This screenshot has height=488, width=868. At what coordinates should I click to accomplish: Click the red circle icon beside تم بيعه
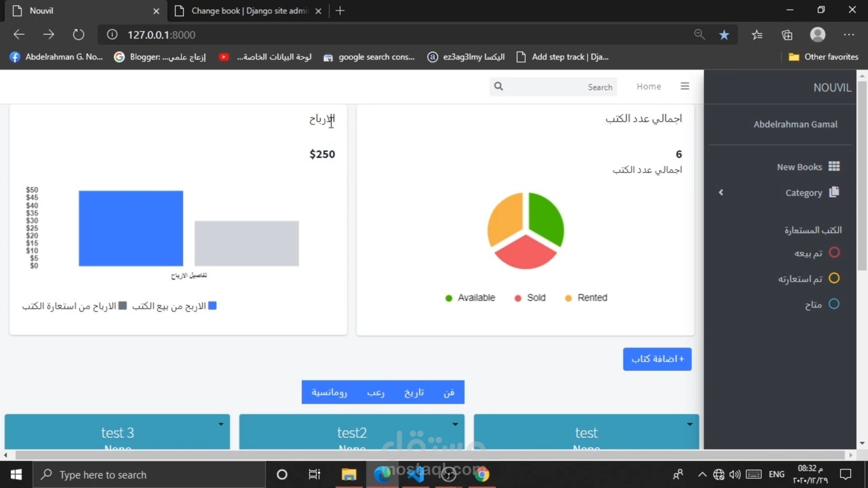(834, 253)
